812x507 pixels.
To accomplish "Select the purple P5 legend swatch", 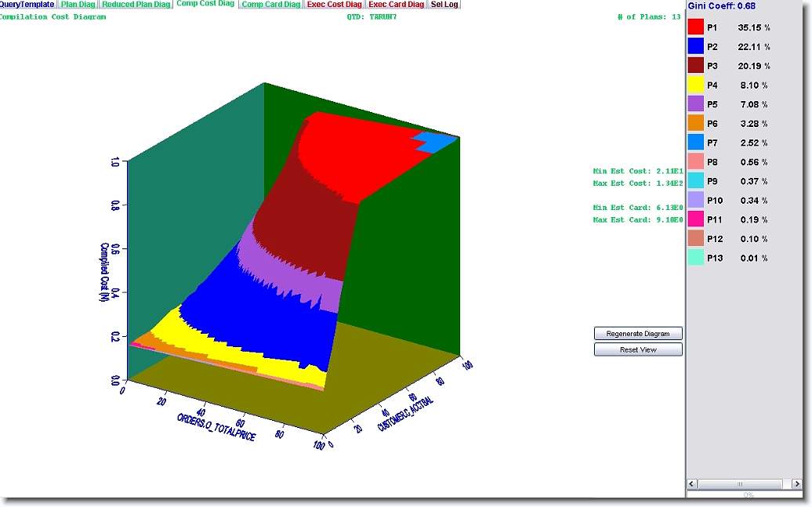I will point(696,104).
